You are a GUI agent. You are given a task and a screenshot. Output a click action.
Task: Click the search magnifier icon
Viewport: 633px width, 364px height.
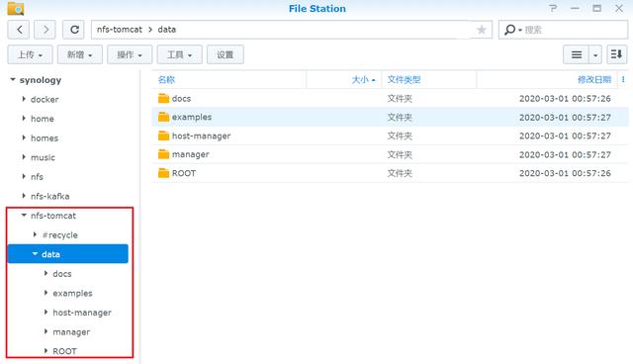pyautogui.click(x=510, y=30)
